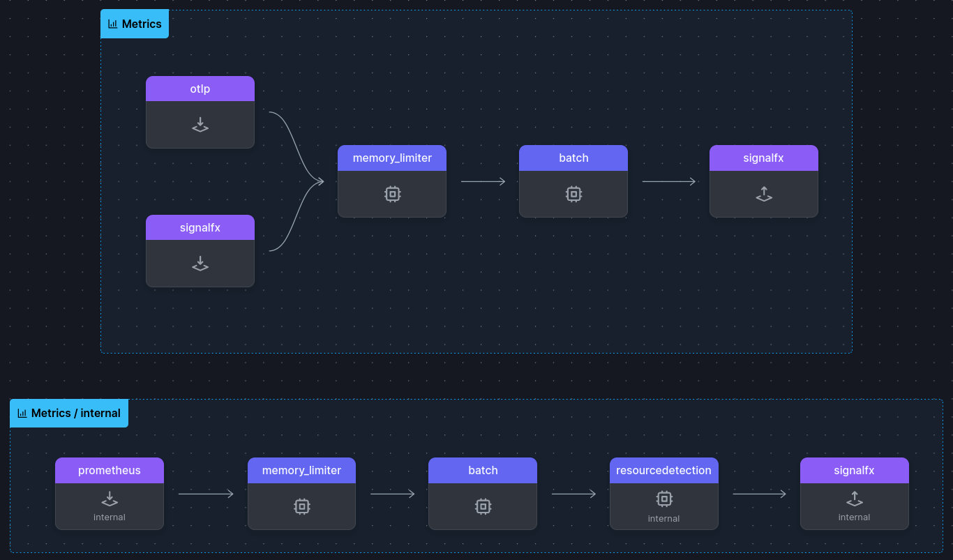Select signalfx header in Metrics / internal
This screenshot has height=560, width=953.
coord(855,470)
